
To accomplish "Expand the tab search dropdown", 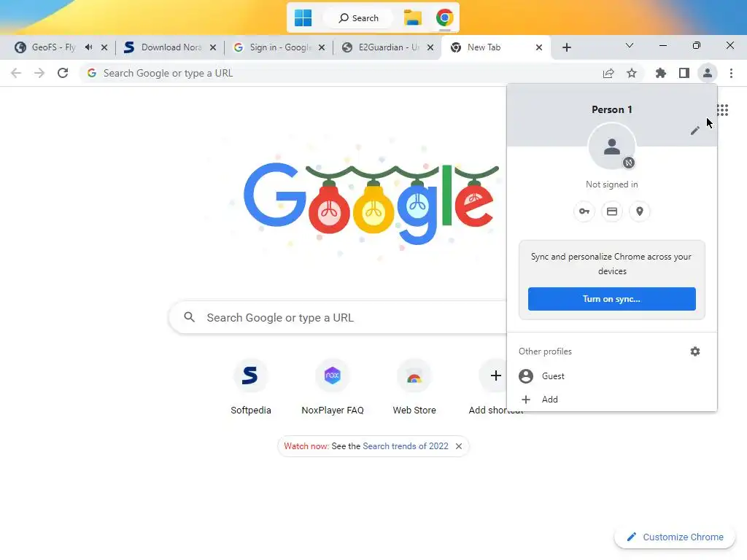I will pyautogui.click(x=630, y=46).
